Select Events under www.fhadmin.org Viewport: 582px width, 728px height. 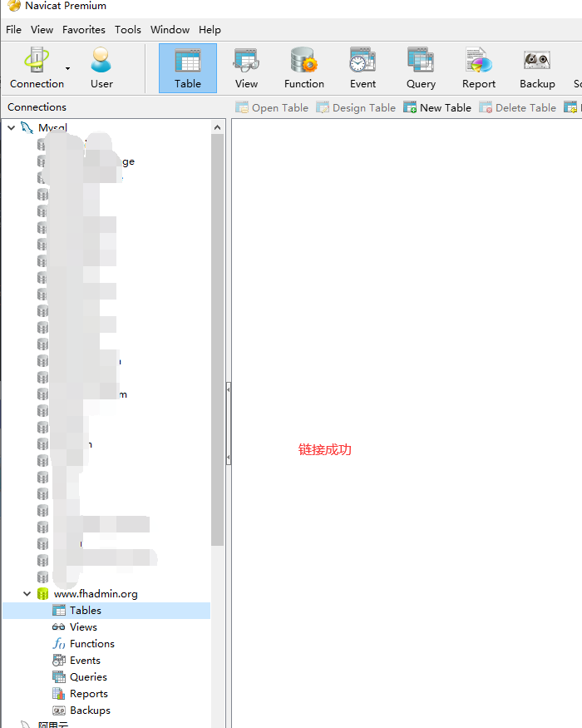coord(85,661)
